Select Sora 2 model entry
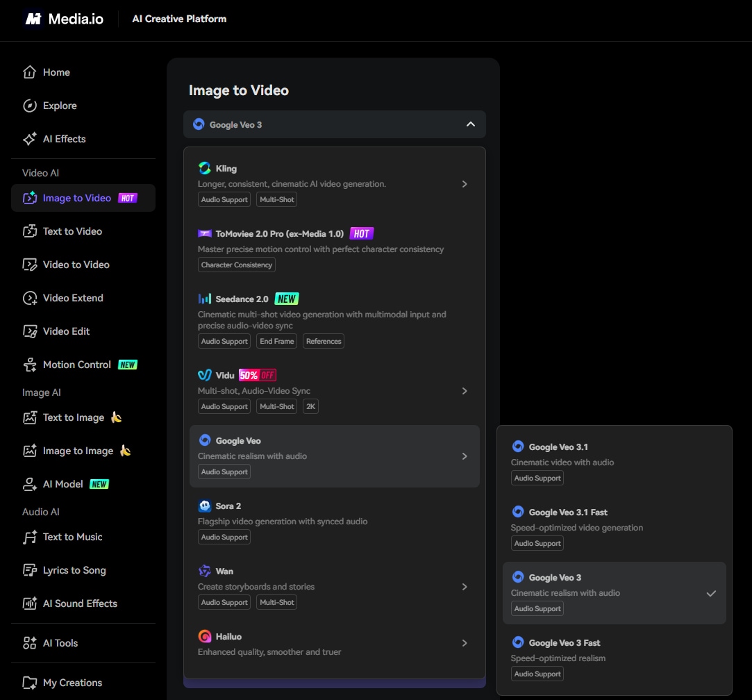Image resolution: width=752 pixels, height=700 pixels. (334, 522)
